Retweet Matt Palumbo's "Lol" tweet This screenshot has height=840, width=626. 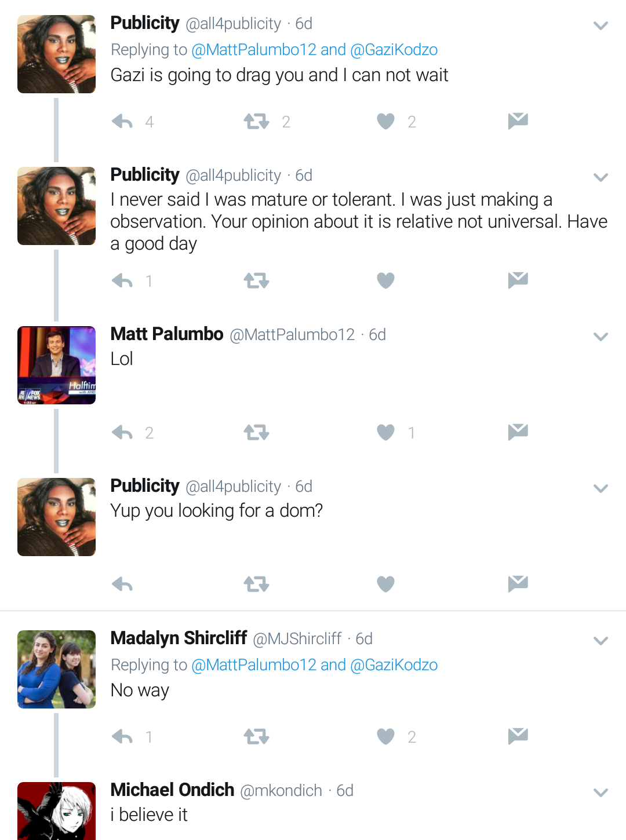point(256,433)
